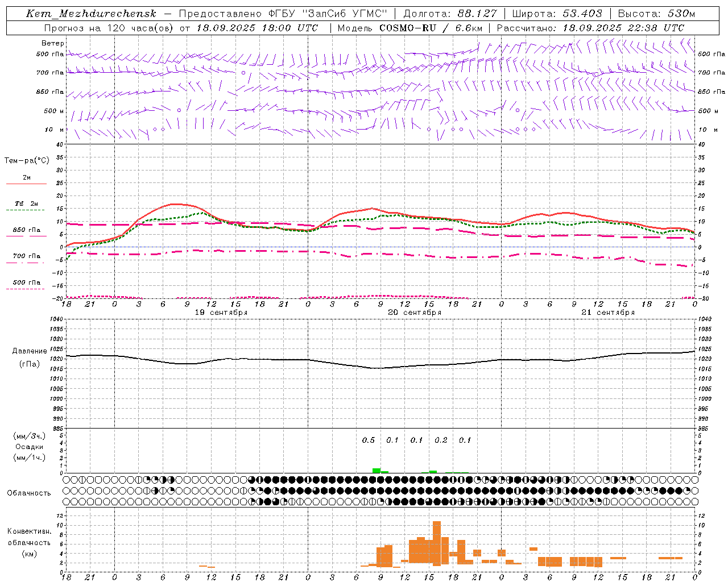Click the (гПа) unit under Давление

coord(30,364)
